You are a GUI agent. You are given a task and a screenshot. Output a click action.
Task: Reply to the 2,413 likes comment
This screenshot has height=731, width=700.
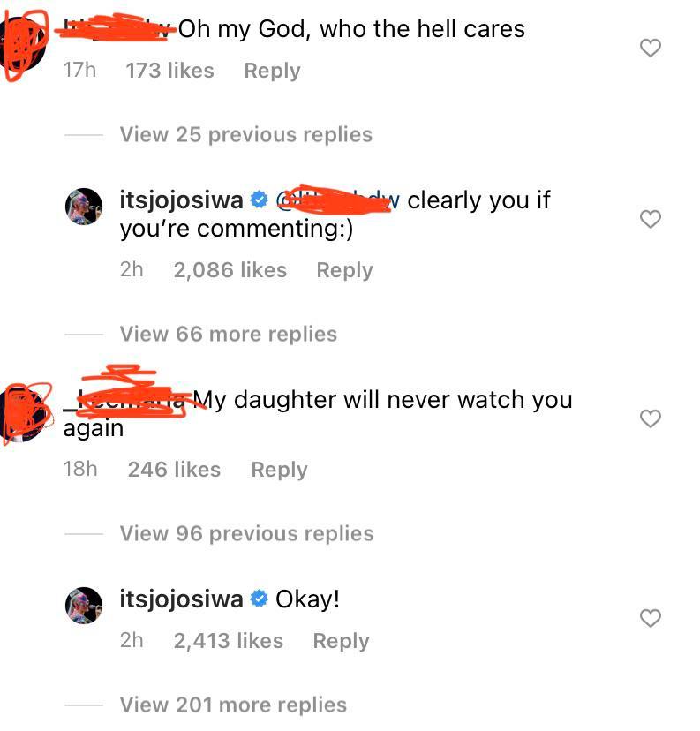341,641
